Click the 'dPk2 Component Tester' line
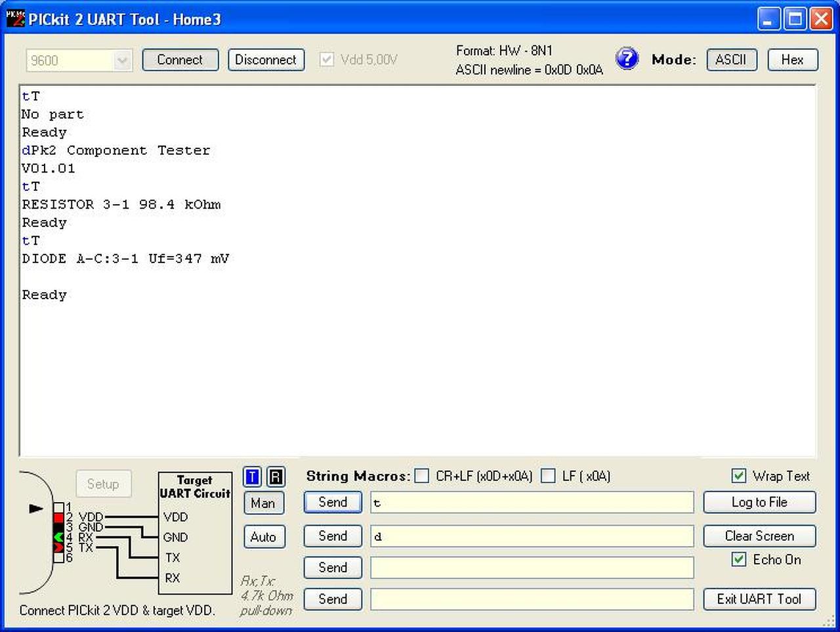This screenshot has width=840, height=632. point(116,150)
